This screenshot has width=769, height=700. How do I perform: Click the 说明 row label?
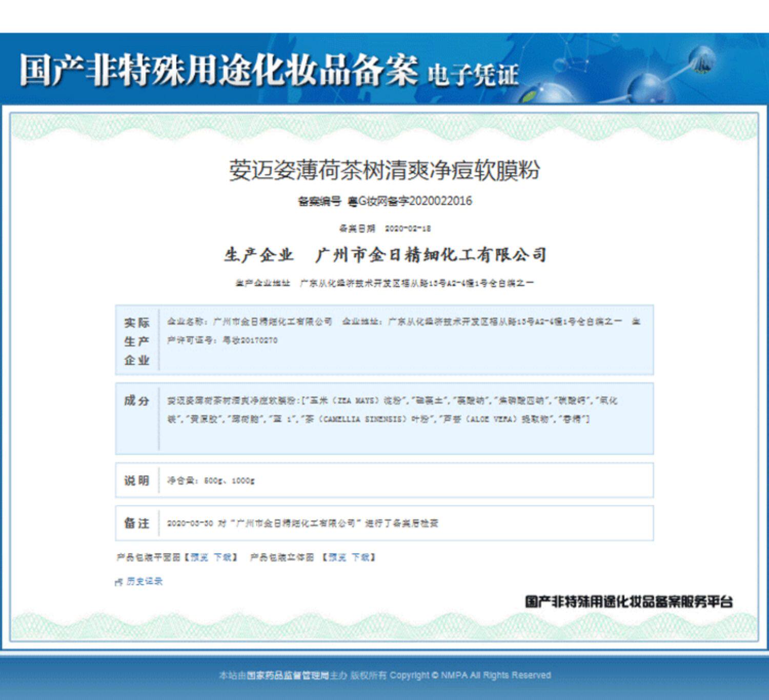(136, 481)
